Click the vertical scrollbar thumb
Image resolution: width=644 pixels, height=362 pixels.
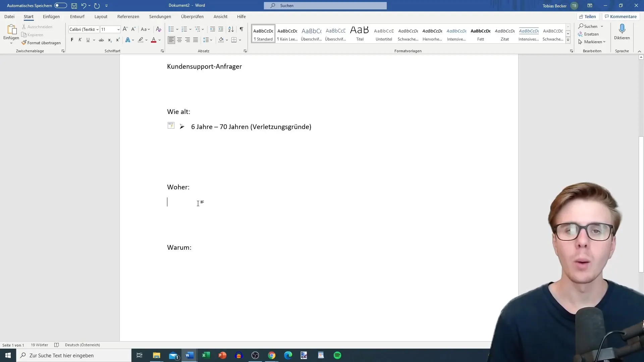(x=641, y=204)
